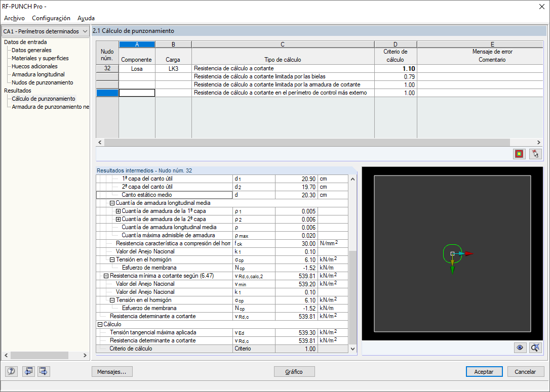This screenshot has height=392, width=550.
Task: Open the CA1 - Perímetros determinados dropdown
Action: click(45, 31)
